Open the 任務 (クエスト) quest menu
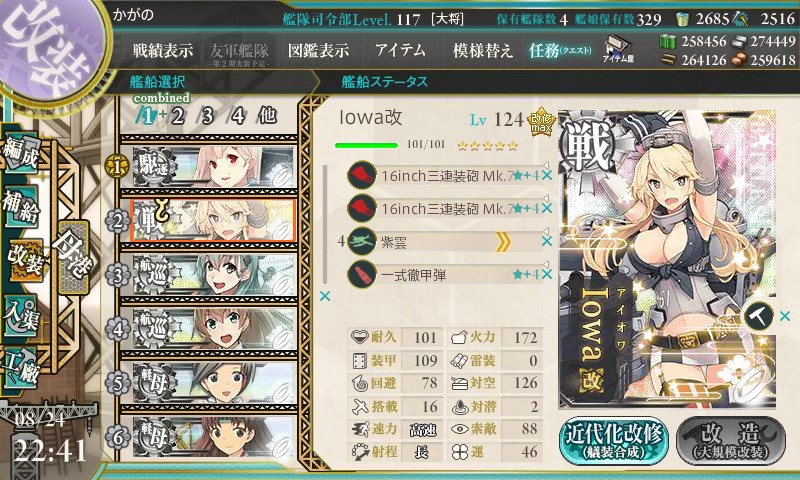This screenshot has width=800, height=480. pos(560,50)
